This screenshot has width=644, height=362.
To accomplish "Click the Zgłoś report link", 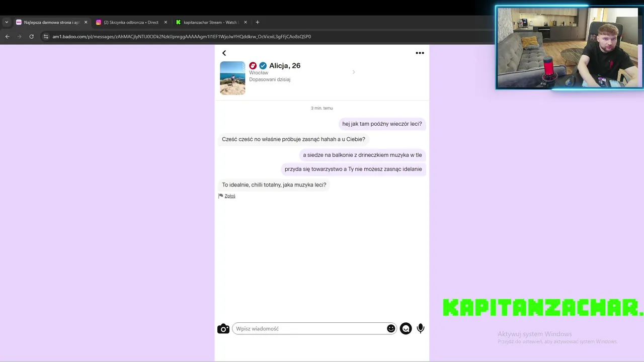I will 230,196.
